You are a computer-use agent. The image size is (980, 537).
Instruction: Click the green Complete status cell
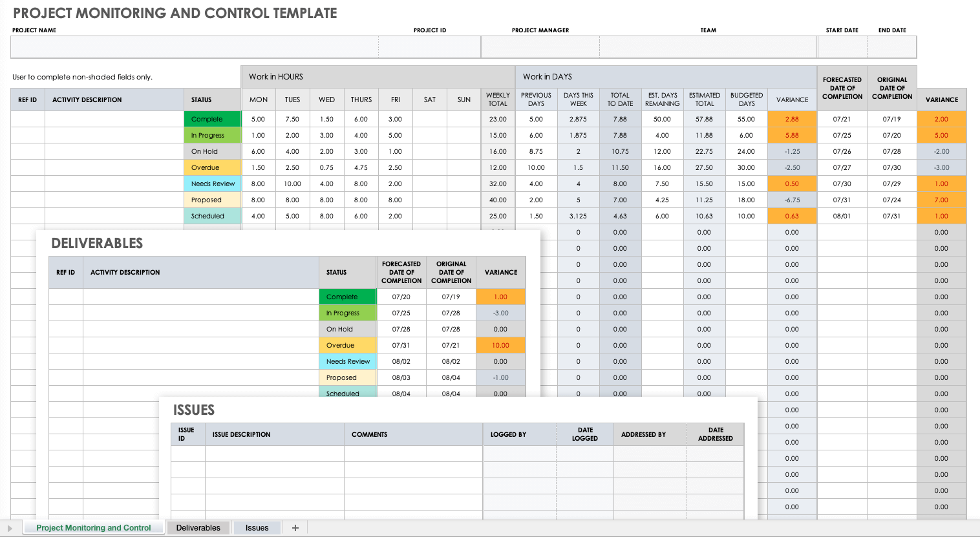pyautogui.click(x=213, y=119)
